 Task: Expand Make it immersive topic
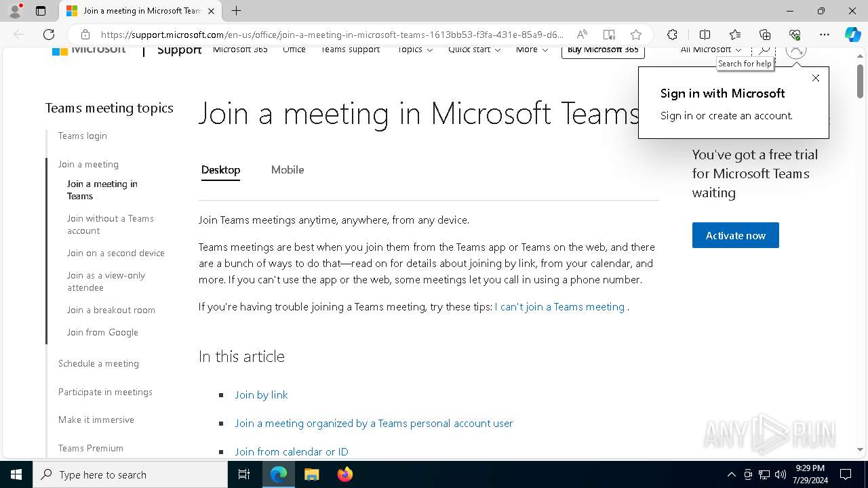(96, 420)
